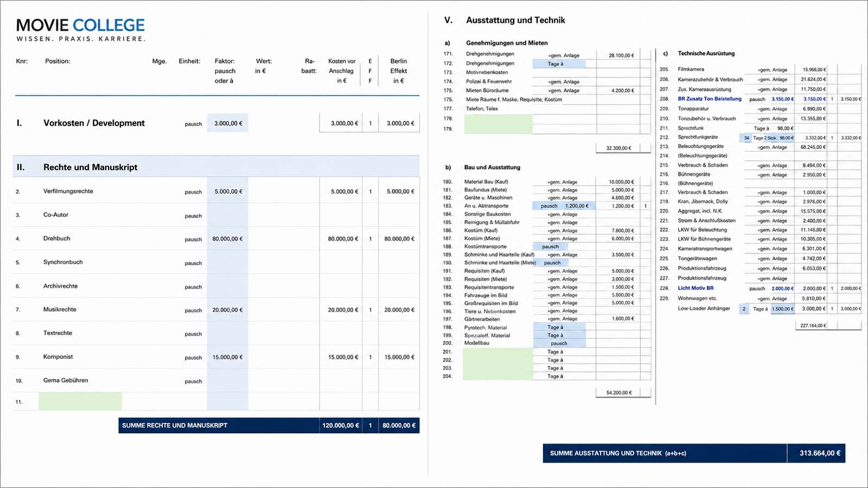Select the 'Modellbau' entry
The image size is (868, 488).
[476, 343]
